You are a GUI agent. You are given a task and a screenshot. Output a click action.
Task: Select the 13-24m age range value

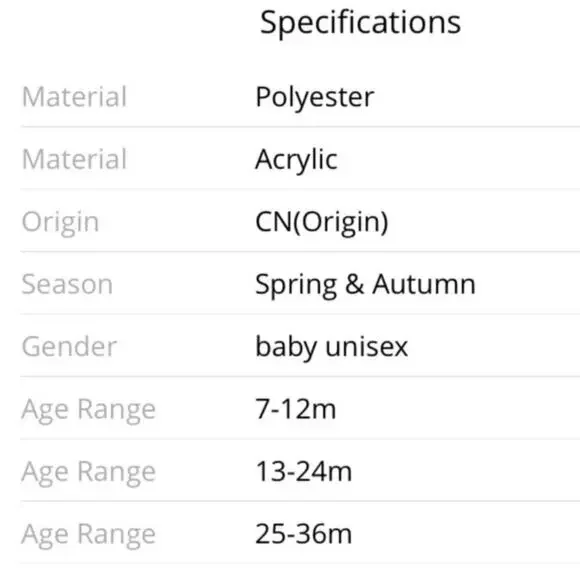pyautogui.click(x=304, y=472)
